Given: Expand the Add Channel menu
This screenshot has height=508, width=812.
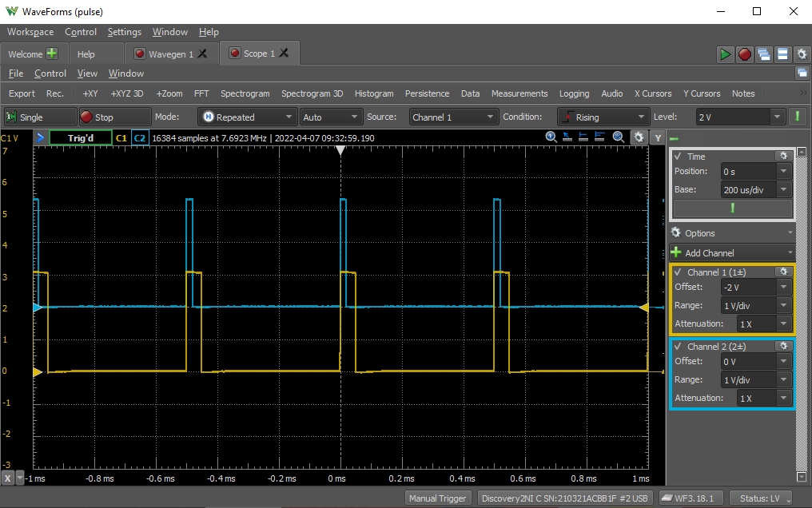Looking at the screenshot, I should 732,253.
